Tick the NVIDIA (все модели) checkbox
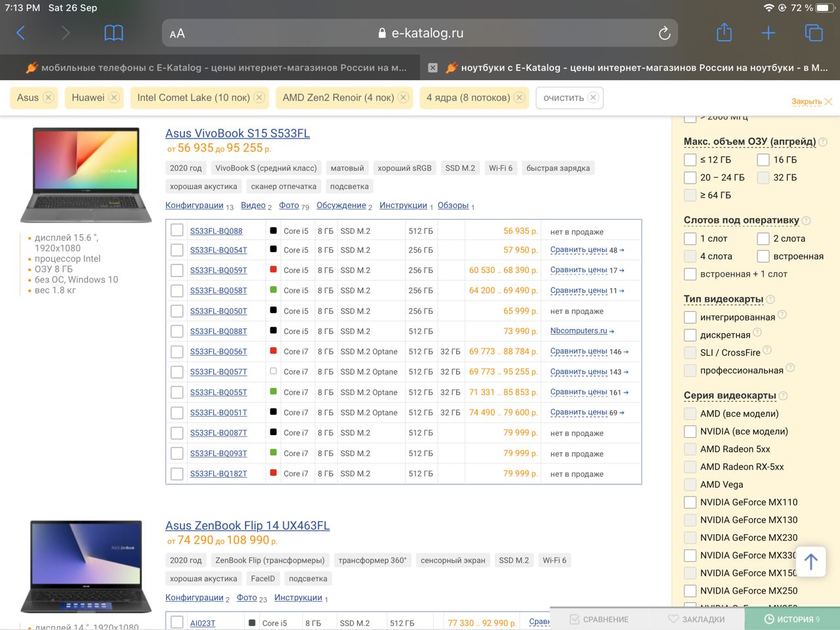 690,431
